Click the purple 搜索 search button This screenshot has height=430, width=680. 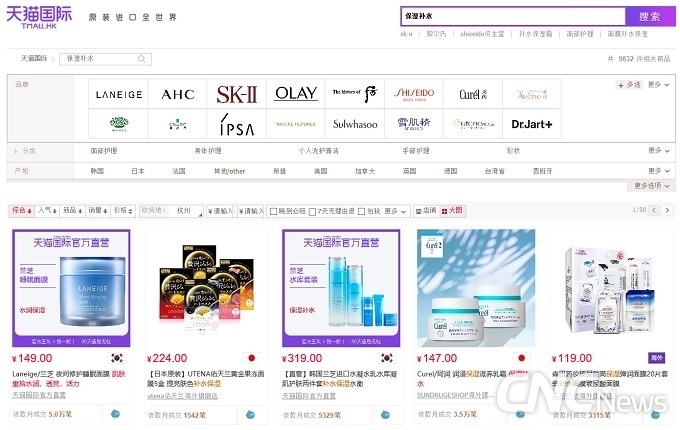click(x=650, y=16)
